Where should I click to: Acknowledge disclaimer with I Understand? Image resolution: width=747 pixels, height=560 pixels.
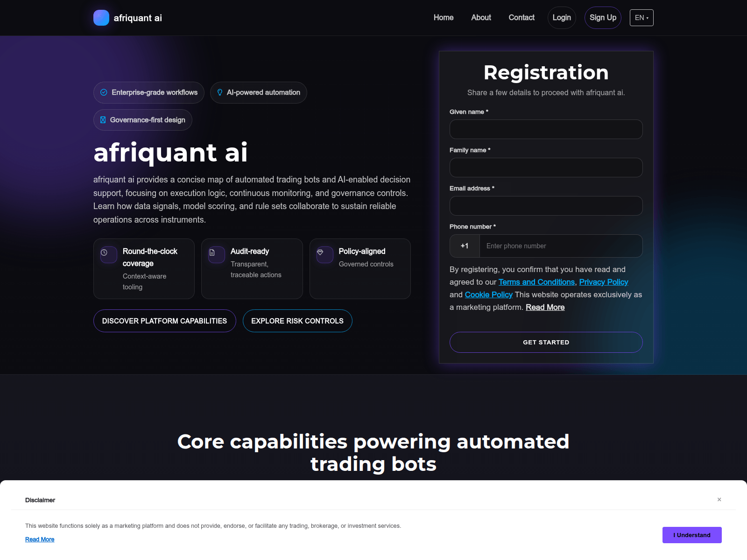pos(692,535)
